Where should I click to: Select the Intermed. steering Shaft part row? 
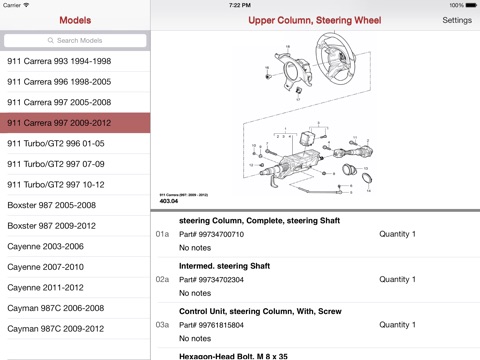point(315,280)
